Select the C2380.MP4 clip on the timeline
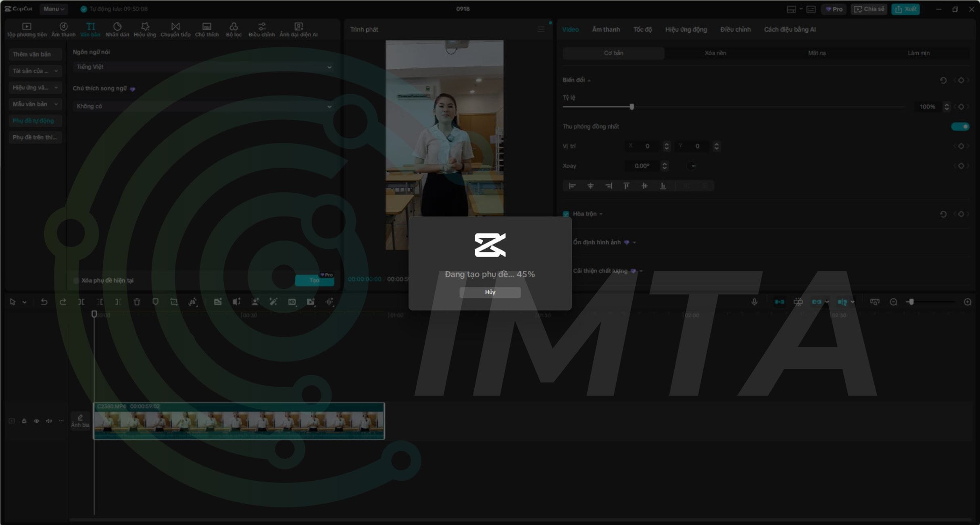The width and height of the screenshot is (980, 525). click(x=239, y=421)
